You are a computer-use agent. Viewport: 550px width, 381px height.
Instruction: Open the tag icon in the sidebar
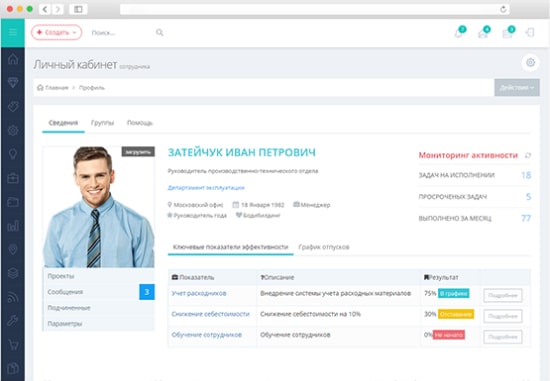coord(13,106)
